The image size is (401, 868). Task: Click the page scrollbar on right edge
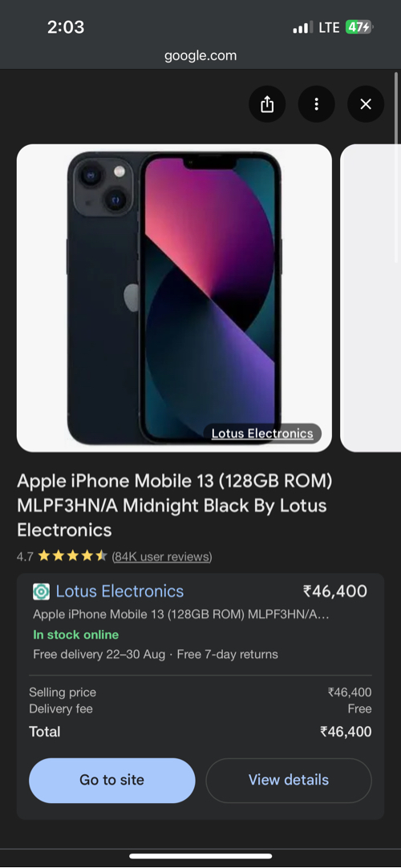[396, 108]
